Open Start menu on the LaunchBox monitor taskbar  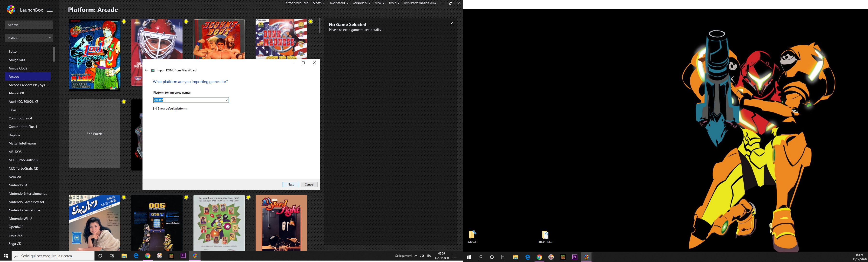(x=6, y=256)
